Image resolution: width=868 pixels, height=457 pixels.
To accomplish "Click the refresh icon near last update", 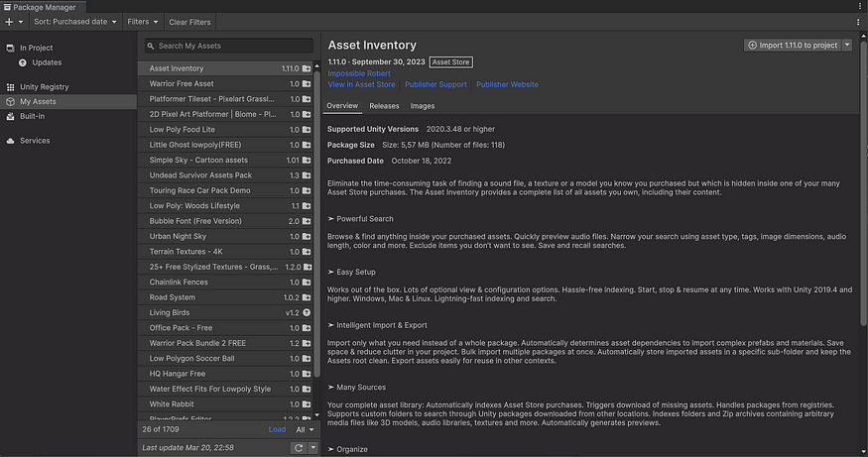I will (x=298, y=448).
